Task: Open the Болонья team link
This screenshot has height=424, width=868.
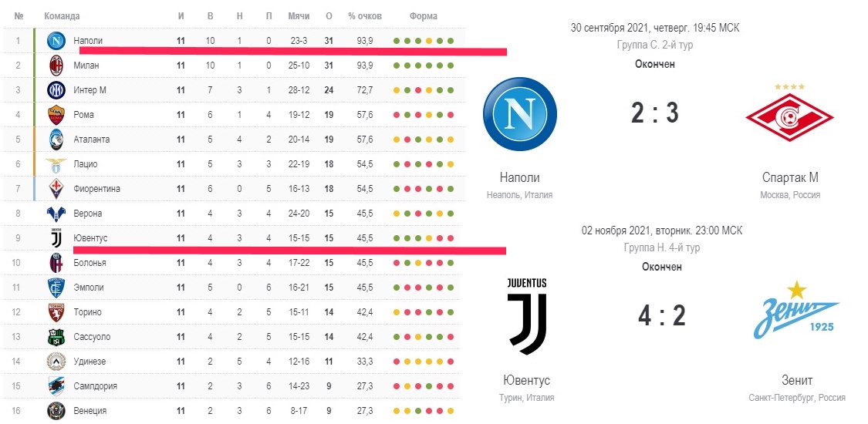Action: click(x=90, y=263)
